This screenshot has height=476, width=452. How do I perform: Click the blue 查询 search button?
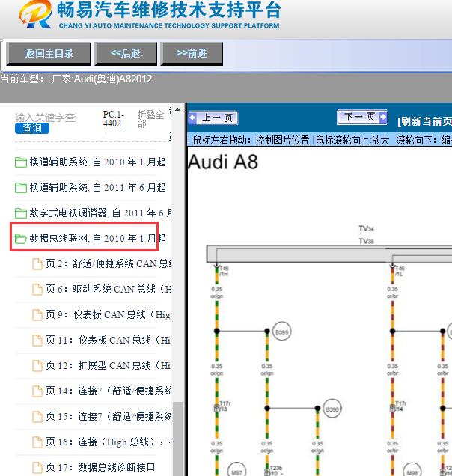tap(32, 128)
